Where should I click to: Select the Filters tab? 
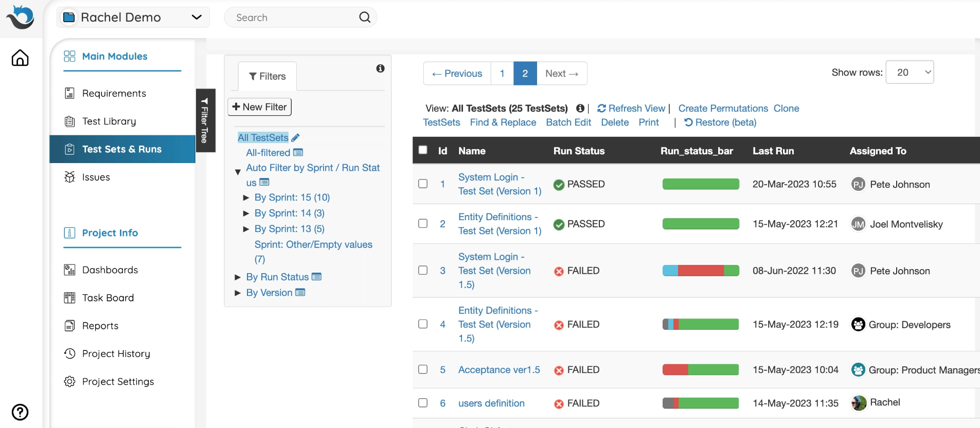click(x=268, y=76)
